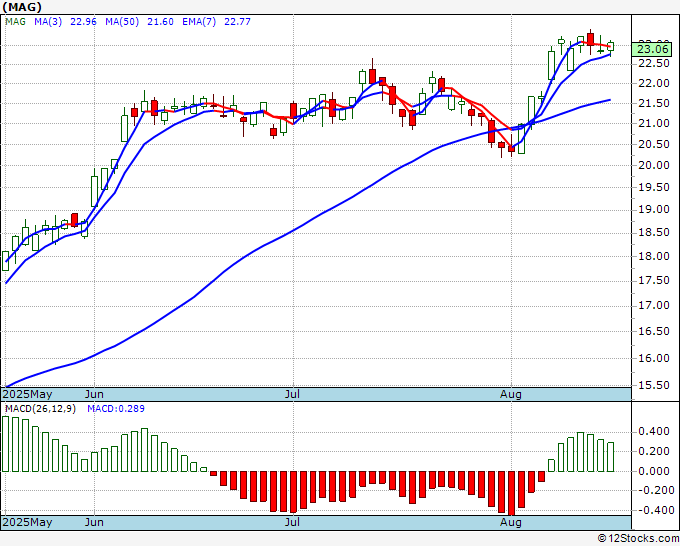Click the 21.00 price axis label
Image resolution: width=680 pixels, height=546 pixels.
(654, 124)
